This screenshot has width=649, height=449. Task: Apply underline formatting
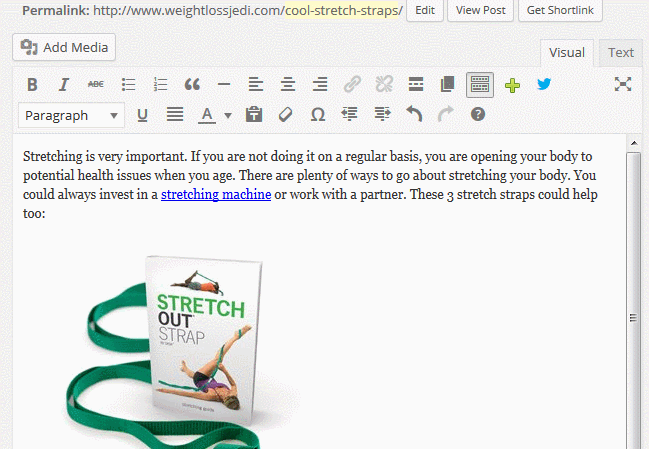coord(142,115)
